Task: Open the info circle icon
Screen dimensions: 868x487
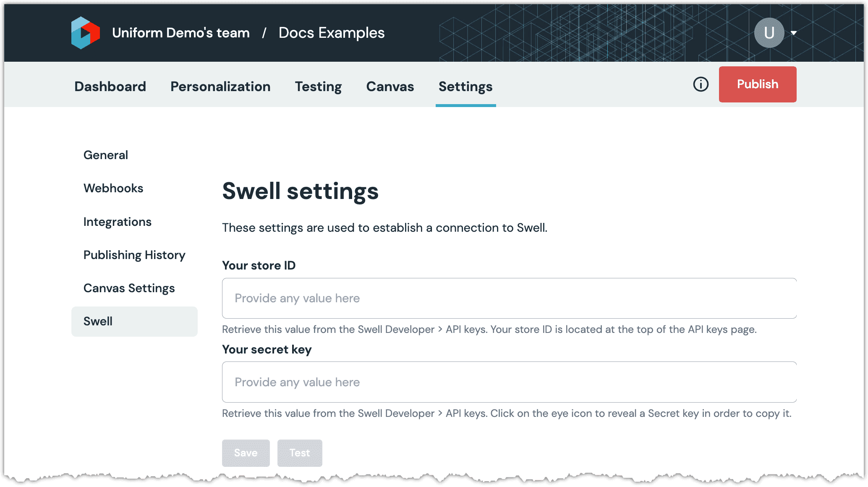Action: click(701, 84)
